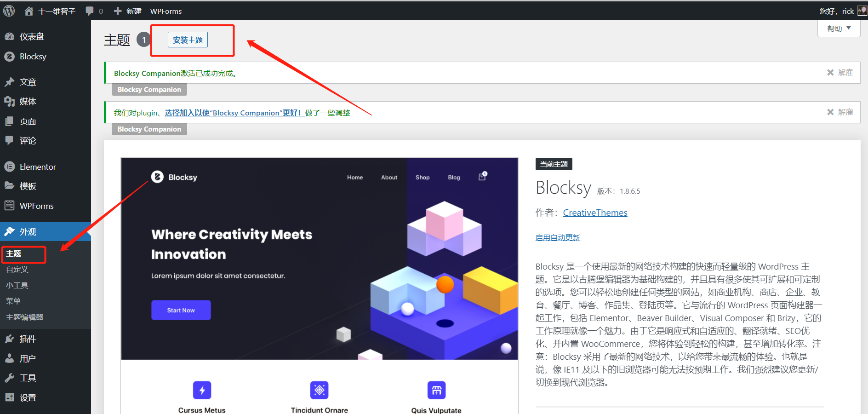Open 菜单 menus submenu item
This screenshot has height=414, width=868.
coord(13,301)
